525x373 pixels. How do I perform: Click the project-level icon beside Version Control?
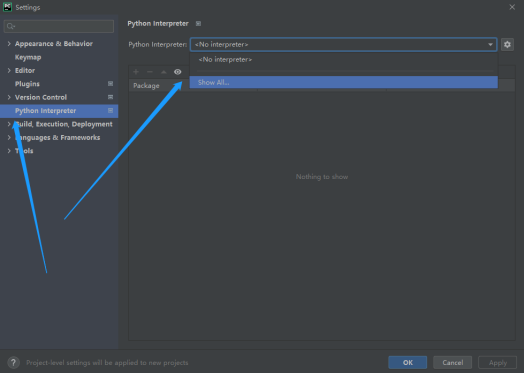[110, 97]
